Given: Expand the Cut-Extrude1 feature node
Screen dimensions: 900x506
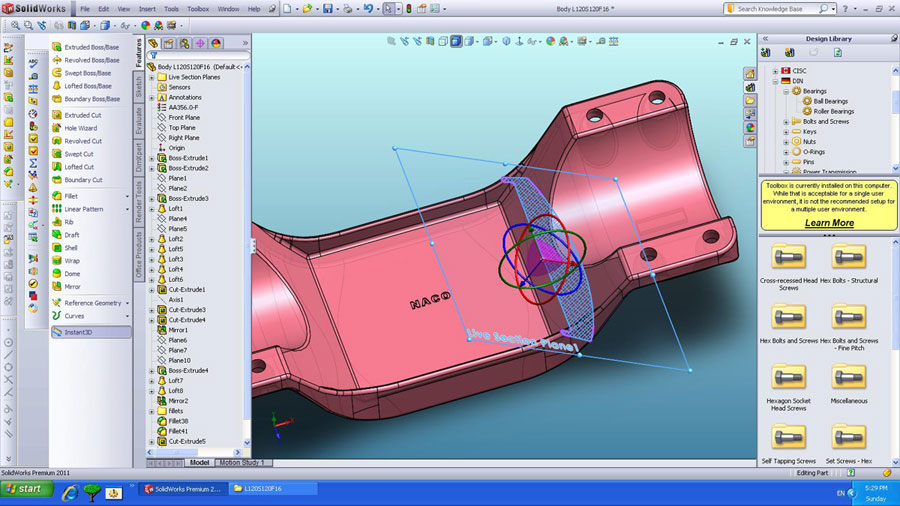Looking at the screenshot, I should point(152,290).
